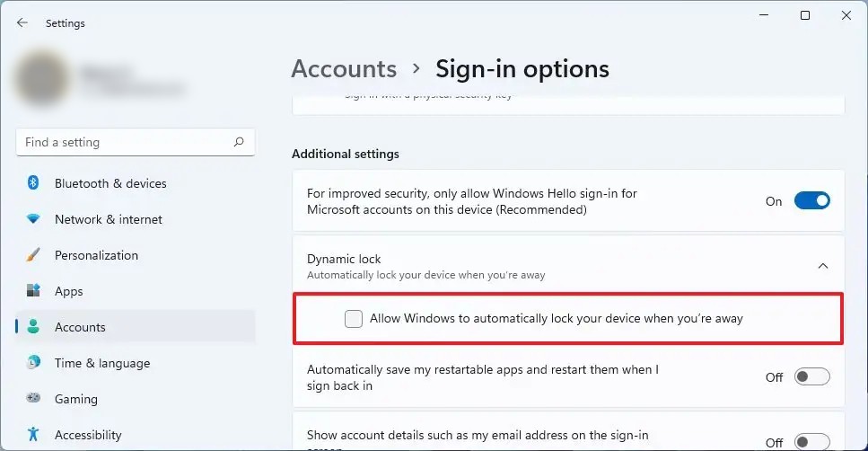Click the Gaming controller icon
The image size is (868, 451).
click(33, 398)
